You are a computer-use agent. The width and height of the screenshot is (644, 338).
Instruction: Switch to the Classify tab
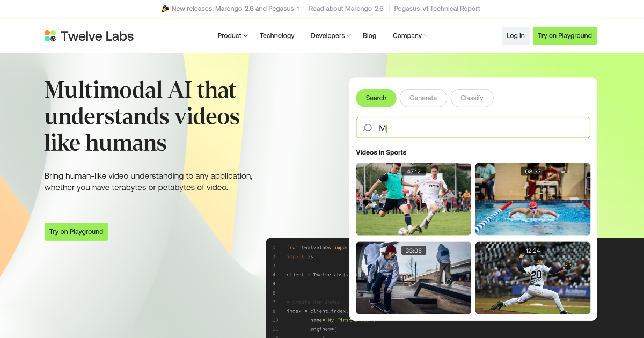pyautogui.click(x=472, y=98)
